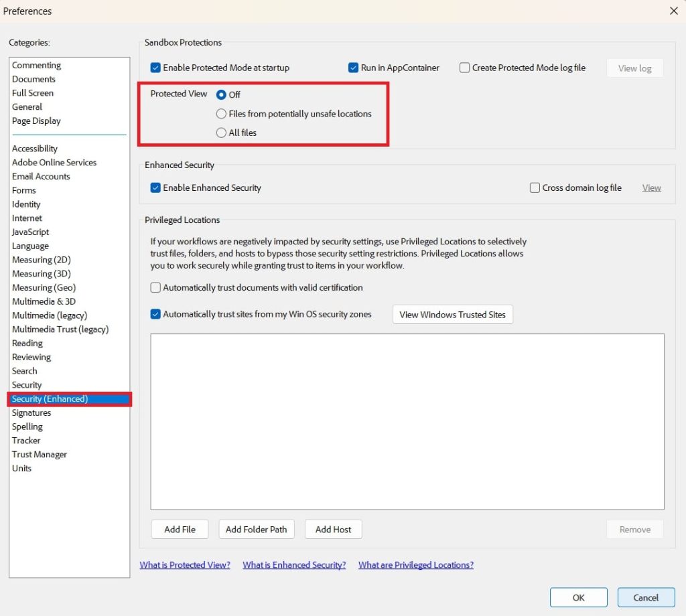Open Forms category
The image size is (686, 616).
(24, 191)
